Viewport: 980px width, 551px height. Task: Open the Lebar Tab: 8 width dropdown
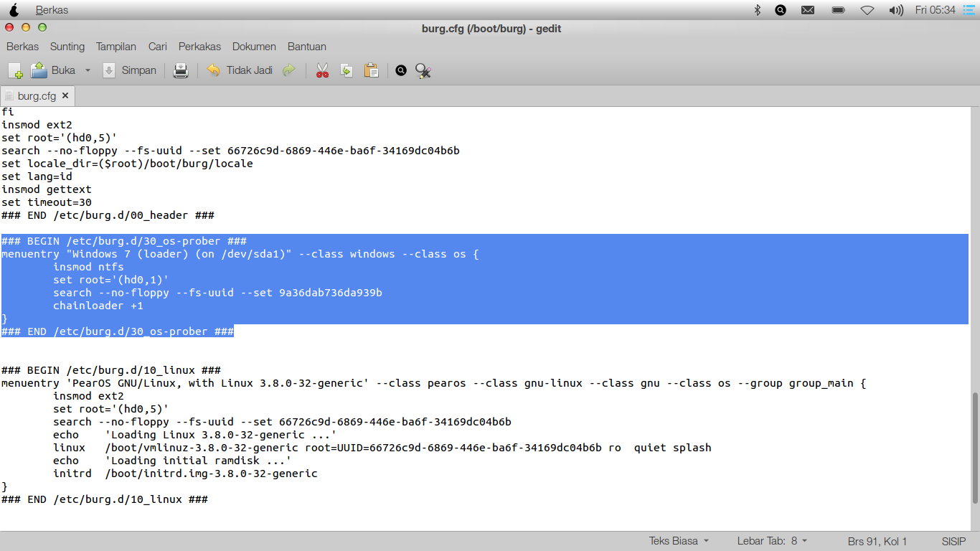coord(773,541)
